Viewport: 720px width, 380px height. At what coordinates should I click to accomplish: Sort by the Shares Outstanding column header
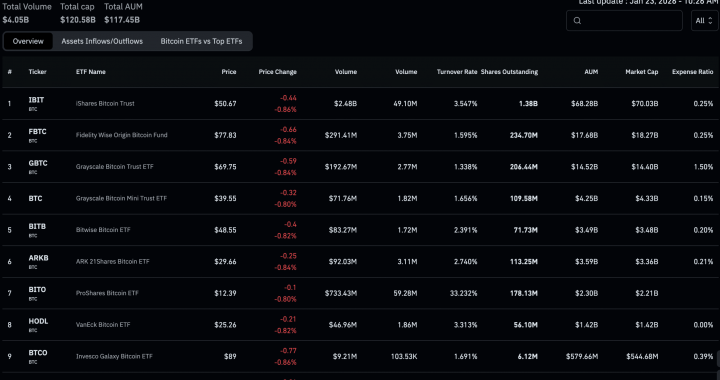pos(509,72)
